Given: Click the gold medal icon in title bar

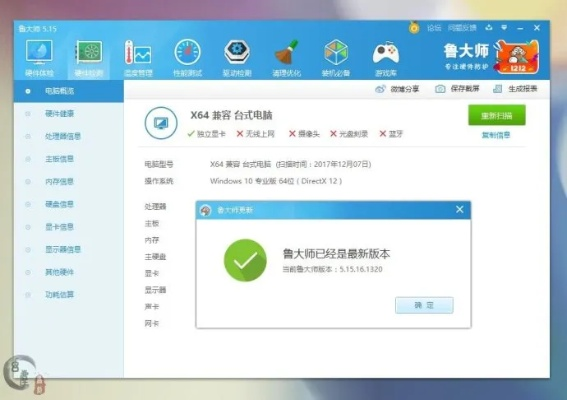Looking at the screenshot, I should tap(414, 27).
